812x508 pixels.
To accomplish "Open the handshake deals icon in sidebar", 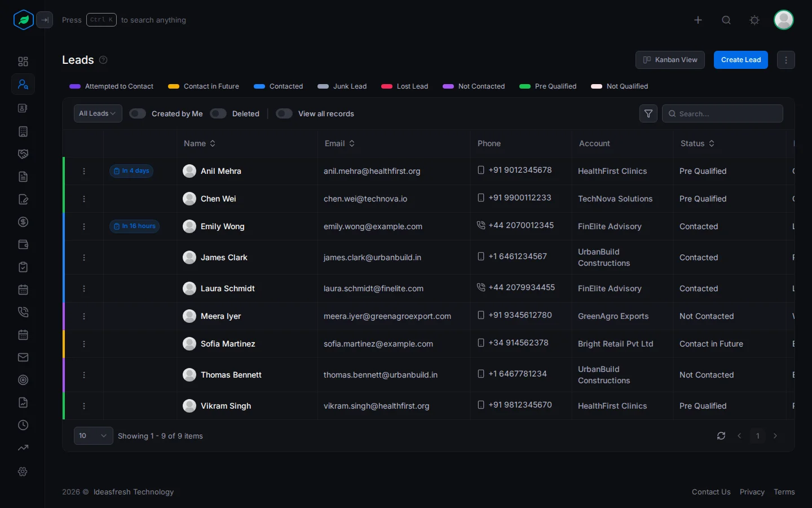I will click(23, 154).
